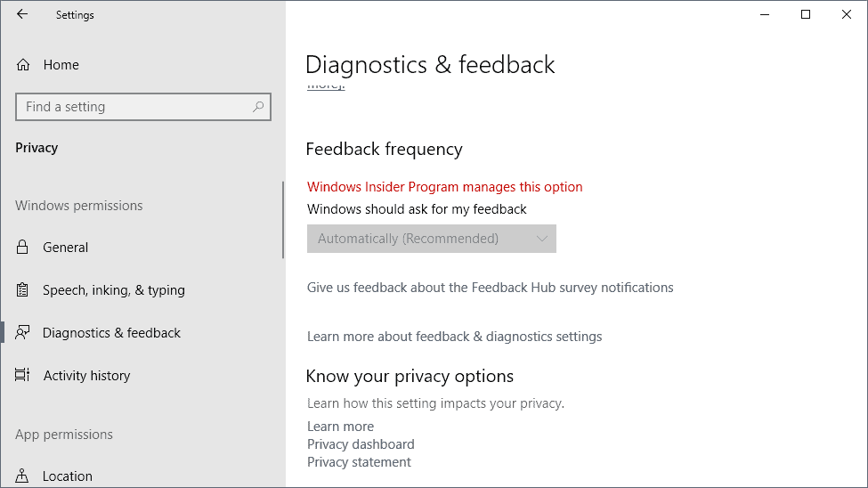Click the dropdown chevron next to Automatically (Recommended)
This screenshot has height=488, width=868.
[x=542, y=239]
